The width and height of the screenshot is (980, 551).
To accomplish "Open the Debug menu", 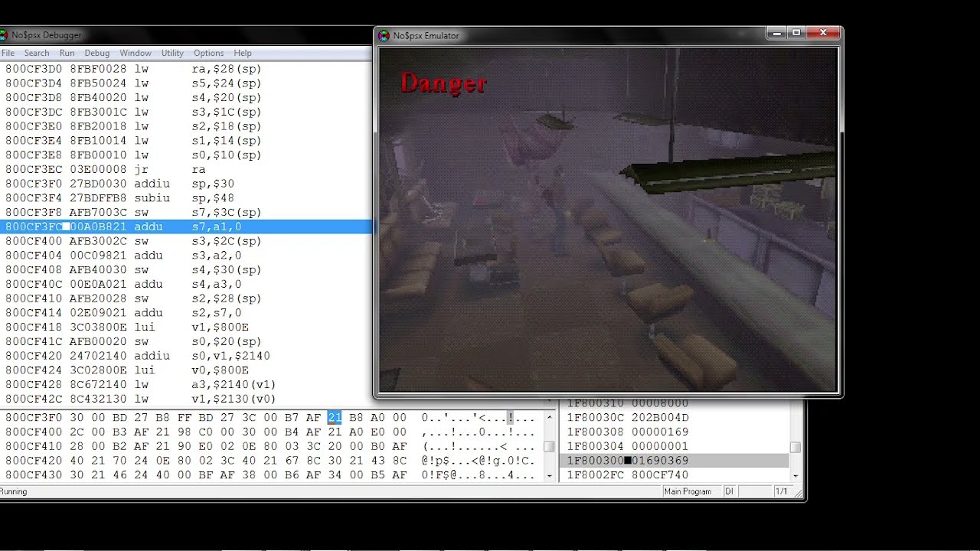I will pyautogui.click(x=96, y=53).
